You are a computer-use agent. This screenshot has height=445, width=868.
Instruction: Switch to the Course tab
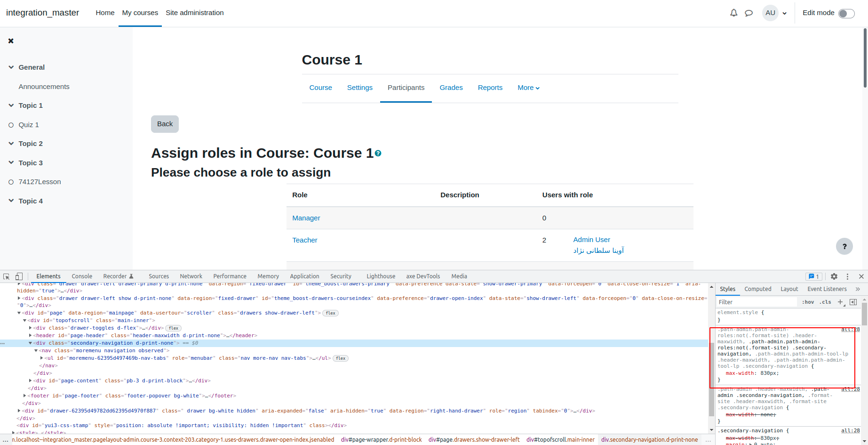click(321, 88)
